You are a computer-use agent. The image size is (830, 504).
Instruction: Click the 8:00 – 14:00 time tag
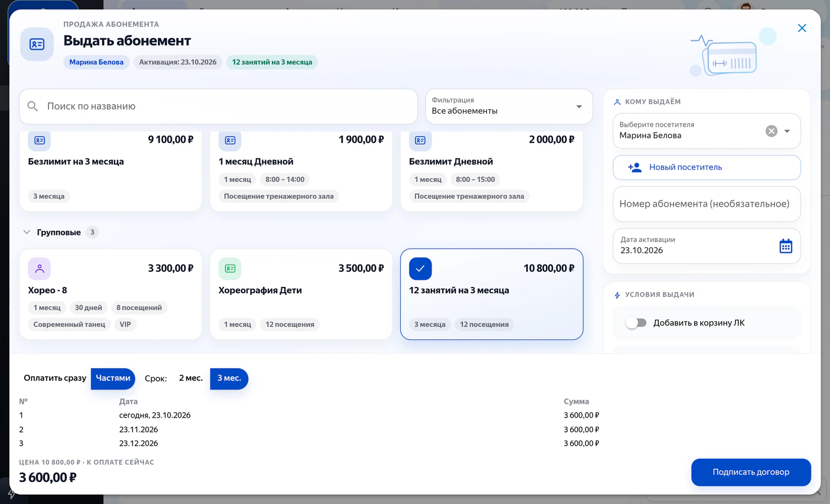(x=285, y=180)
